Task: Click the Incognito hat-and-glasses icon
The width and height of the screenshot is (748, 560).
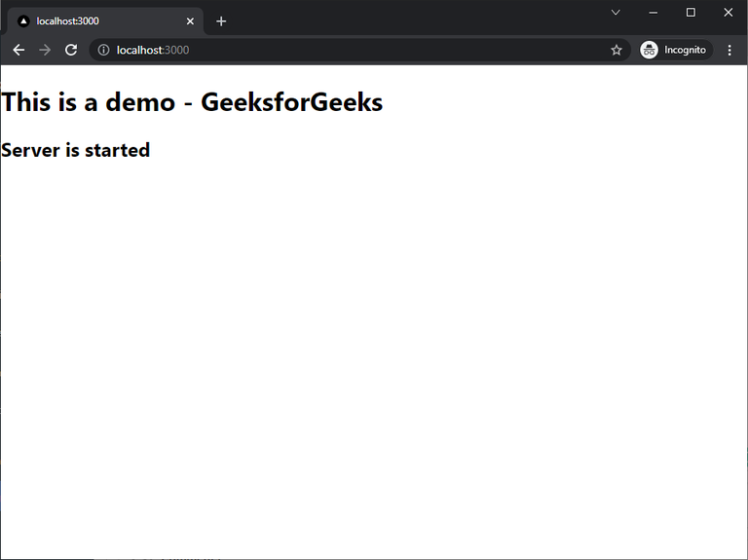Action: (649, 50)
